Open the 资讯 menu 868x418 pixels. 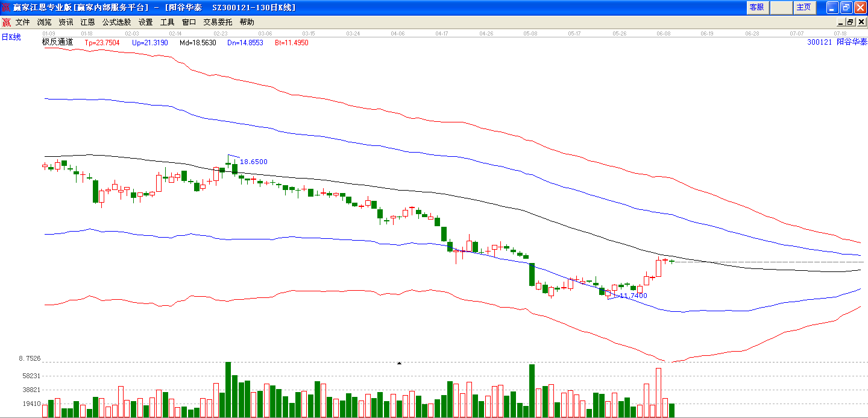66,22
